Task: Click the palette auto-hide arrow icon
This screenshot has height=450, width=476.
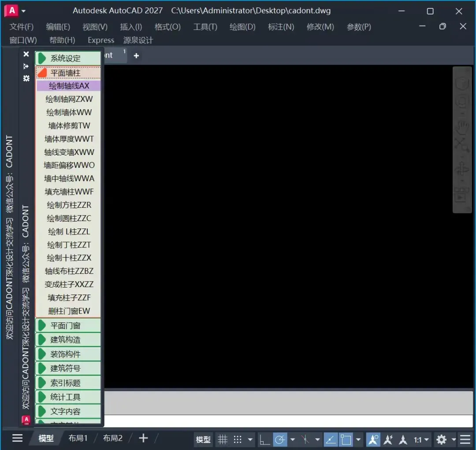Action: click(26, 66)
